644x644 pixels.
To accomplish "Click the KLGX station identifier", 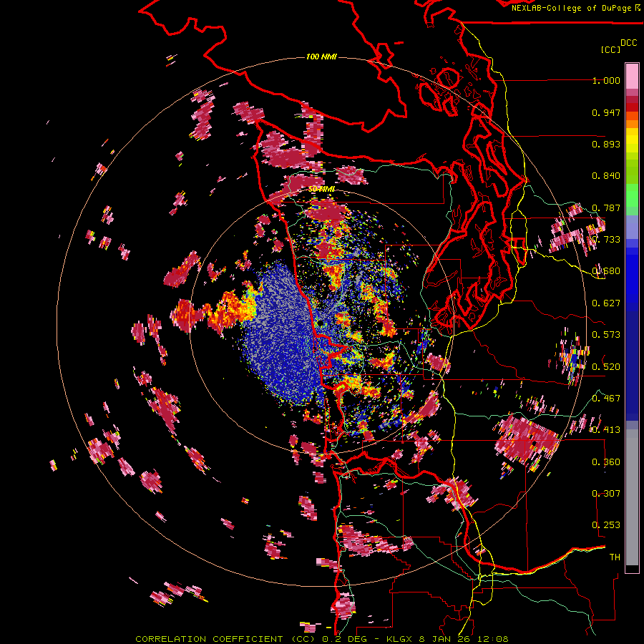I will pyautogui.click(x=401, y=639).
